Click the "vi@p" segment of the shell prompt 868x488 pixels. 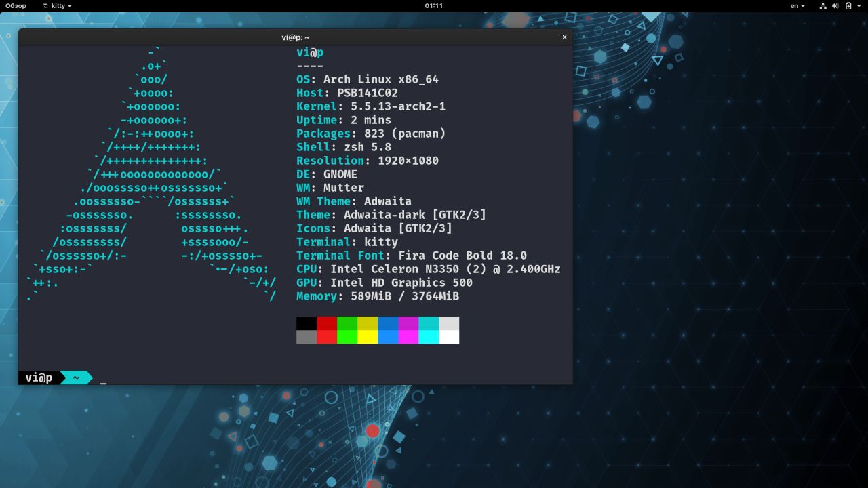(x=39, y=378)
